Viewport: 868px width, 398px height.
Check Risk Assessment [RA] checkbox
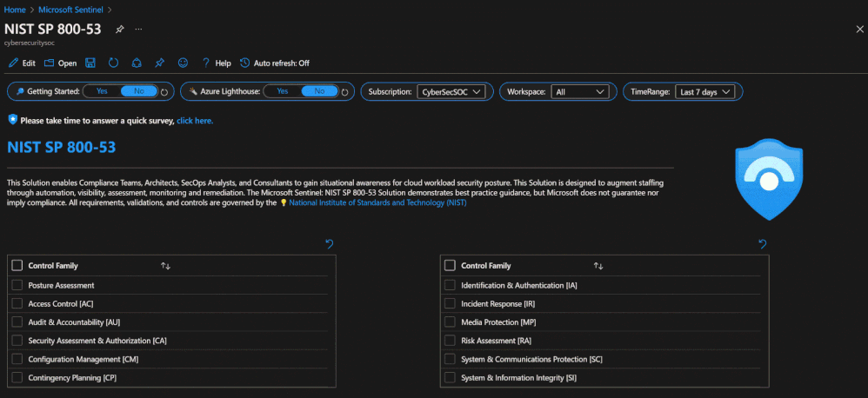click(x=450, y=341)
